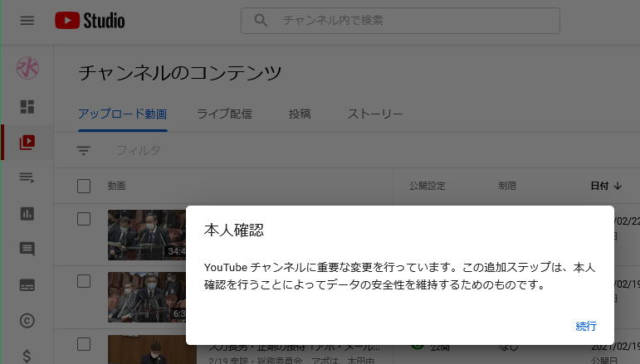Viewport: 640px width, 364px height.
Task: Open the Subtitles sidebar icon
Action: click(x=27, y=285)
